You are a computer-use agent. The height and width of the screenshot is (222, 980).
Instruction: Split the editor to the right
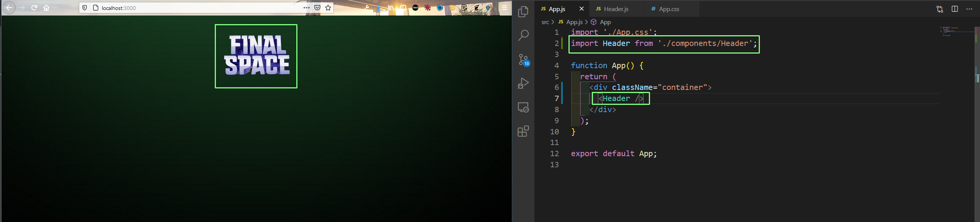coord(955,9)
